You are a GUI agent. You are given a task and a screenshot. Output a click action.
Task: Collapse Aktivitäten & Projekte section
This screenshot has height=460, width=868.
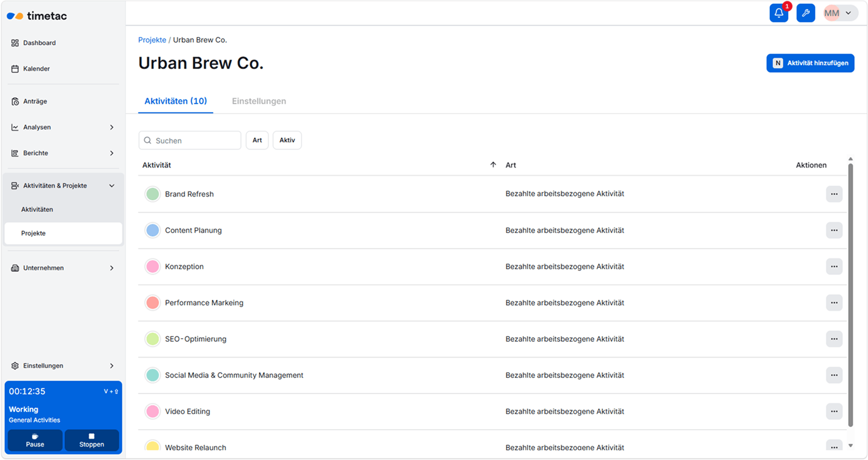(x=63, y=186)
